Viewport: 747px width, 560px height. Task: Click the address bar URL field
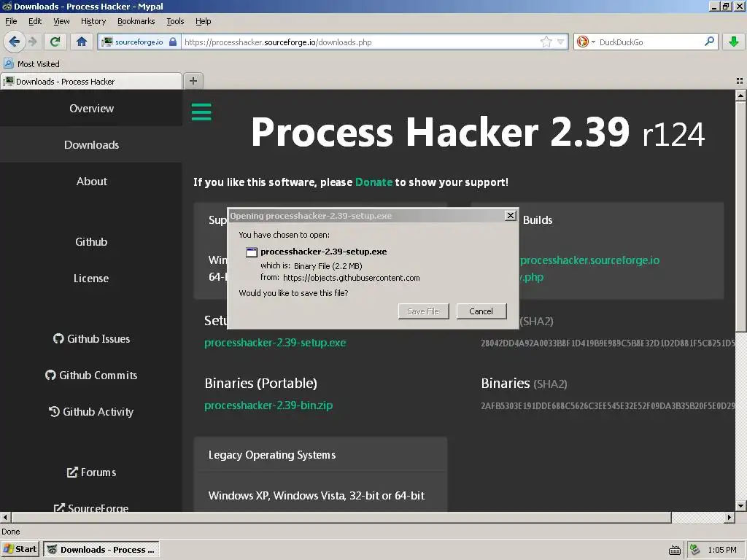(360, 42)
